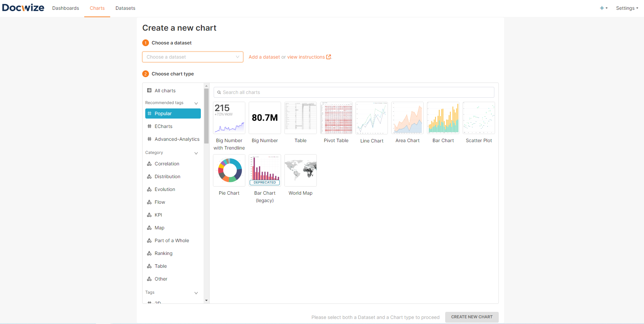Choose the Line Chart icon

[x=371, y=118]
